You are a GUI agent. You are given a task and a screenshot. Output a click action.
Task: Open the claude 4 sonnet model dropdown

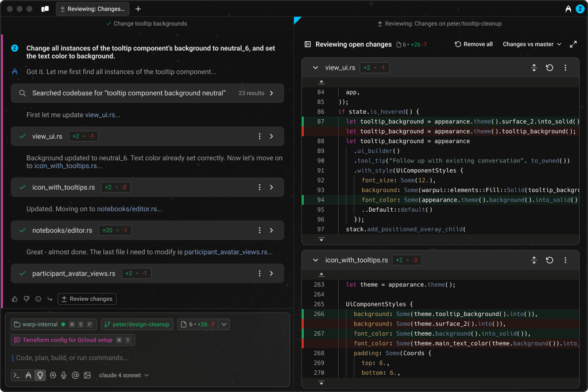click(123, 375)
